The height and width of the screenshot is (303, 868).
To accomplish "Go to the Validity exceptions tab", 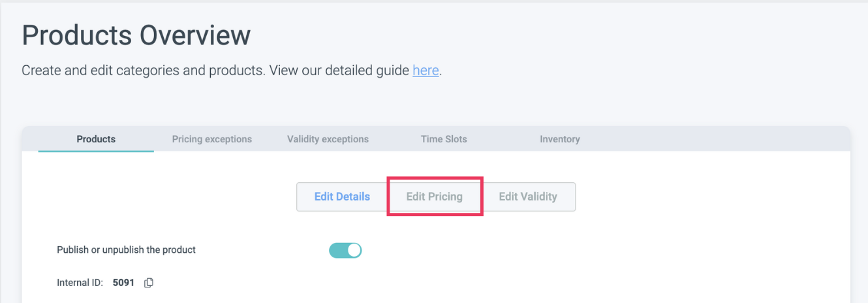I will pyautogui.click(x=328, y=139).
